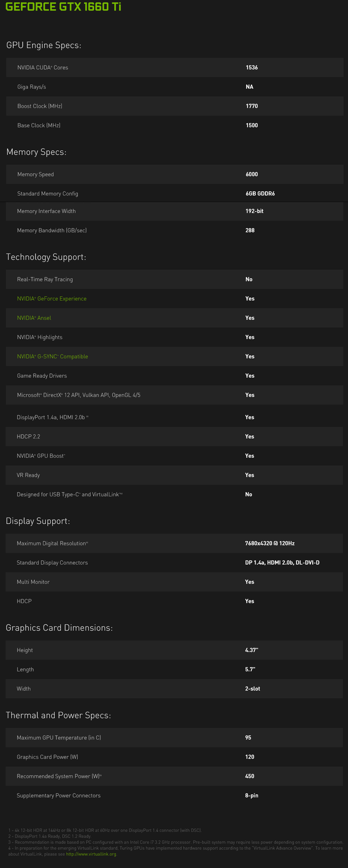Screen dimensions: 348x868
Task: Click the Standard Display Connectors row
Action: coord(174,563)
